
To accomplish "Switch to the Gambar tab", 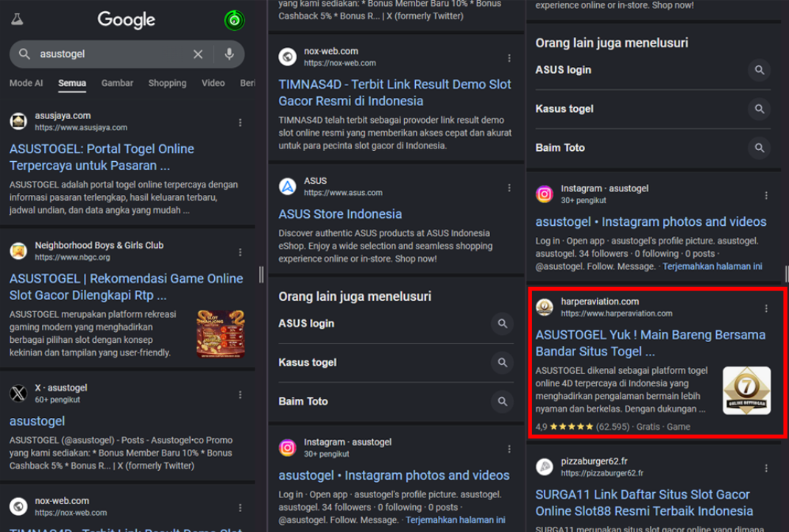I will (x=117, y=83).
